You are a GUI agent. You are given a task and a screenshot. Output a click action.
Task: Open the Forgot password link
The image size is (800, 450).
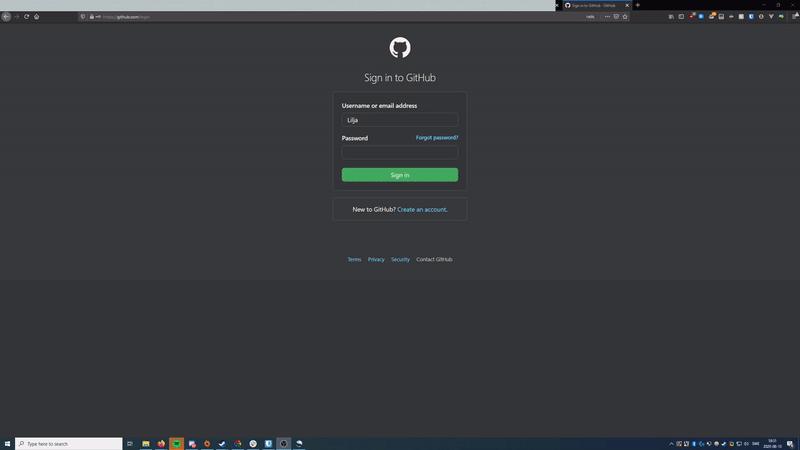(x=437, y=138)
